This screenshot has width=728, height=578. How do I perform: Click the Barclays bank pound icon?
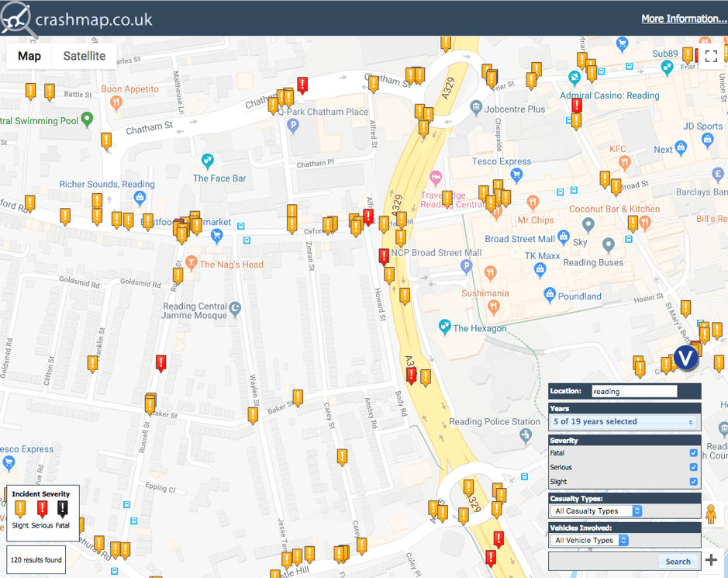coord(718,175)
